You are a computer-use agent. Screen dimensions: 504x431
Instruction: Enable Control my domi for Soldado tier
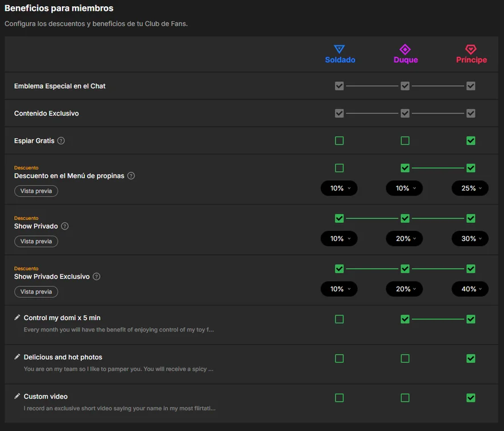click(339, 319)
